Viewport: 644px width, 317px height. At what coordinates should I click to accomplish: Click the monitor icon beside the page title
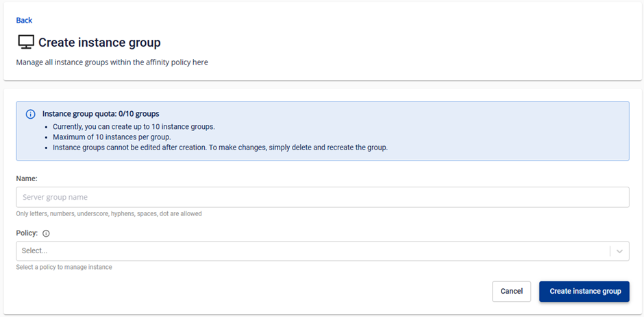tap(25, 43)
